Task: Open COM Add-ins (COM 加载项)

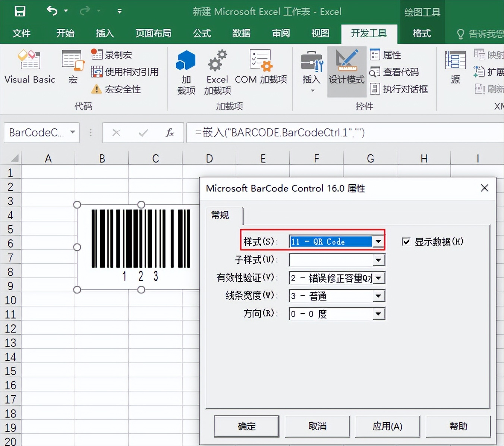Action: coord(261,67)
